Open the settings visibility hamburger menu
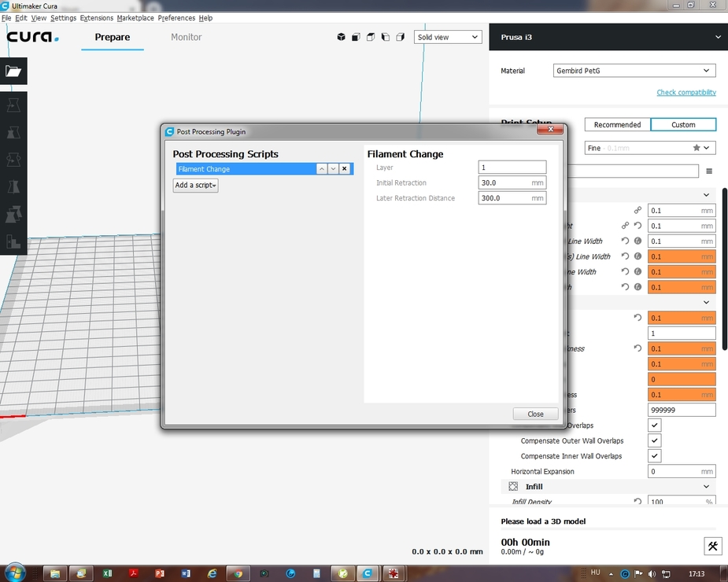728x582 pixels. tap(708, 171)
